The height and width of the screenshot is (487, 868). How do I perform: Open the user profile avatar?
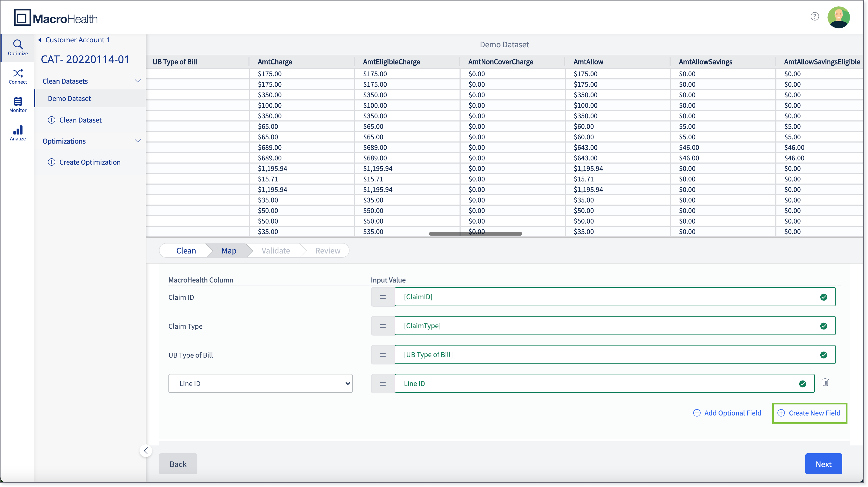point(839,18)
